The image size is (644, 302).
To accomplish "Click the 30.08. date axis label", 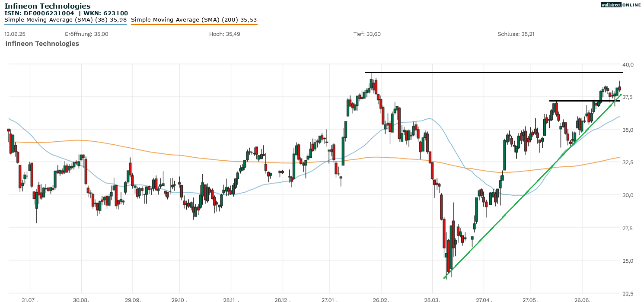I will click(x=81, y=299).
